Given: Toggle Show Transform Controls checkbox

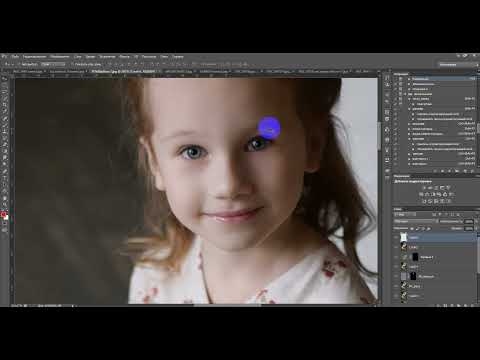Looking at the screenshot, I should 72,64.
